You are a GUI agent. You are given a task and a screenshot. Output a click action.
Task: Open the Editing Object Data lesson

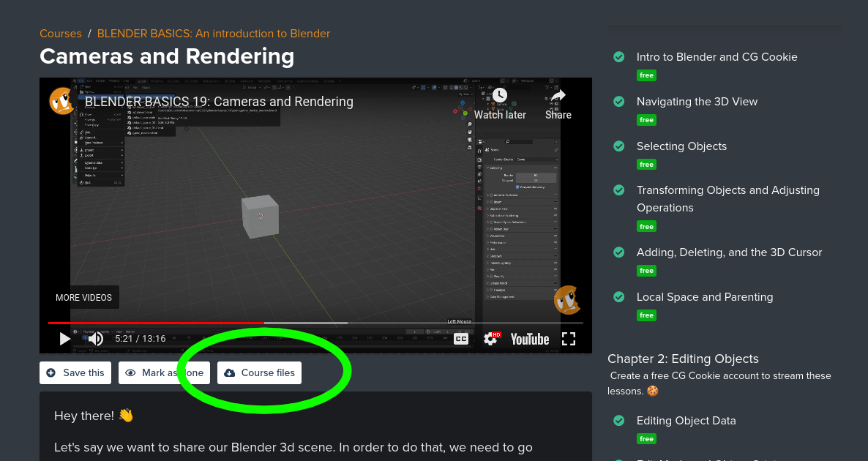click(x=686, y=421)
